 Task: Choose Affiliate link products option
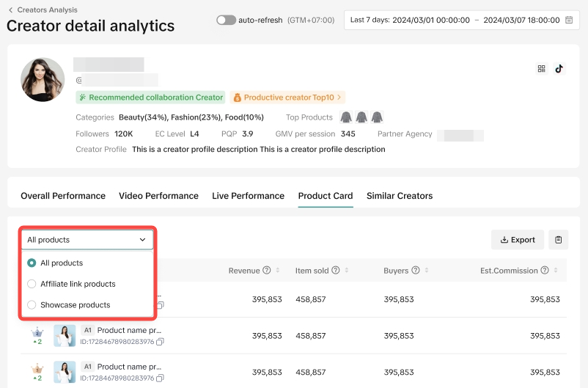click(x=32, y=284)
